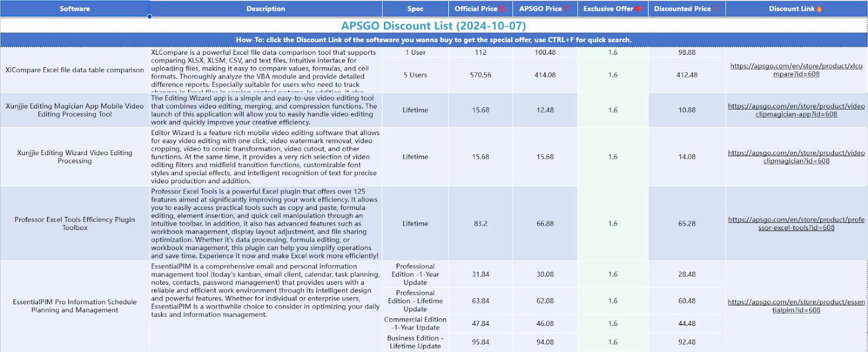
Task: Click the red question mark beside APSGO Price
Action: tap(566, 9)
